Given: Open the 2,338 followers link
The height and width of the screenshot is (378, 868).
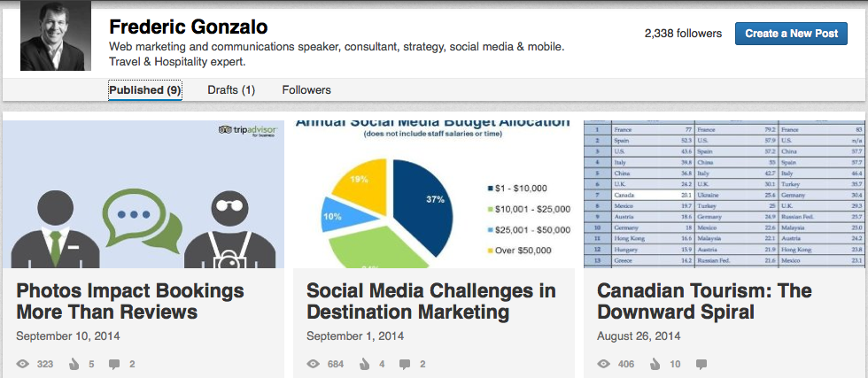Looking at the screenshot, I should click(683, 34).
